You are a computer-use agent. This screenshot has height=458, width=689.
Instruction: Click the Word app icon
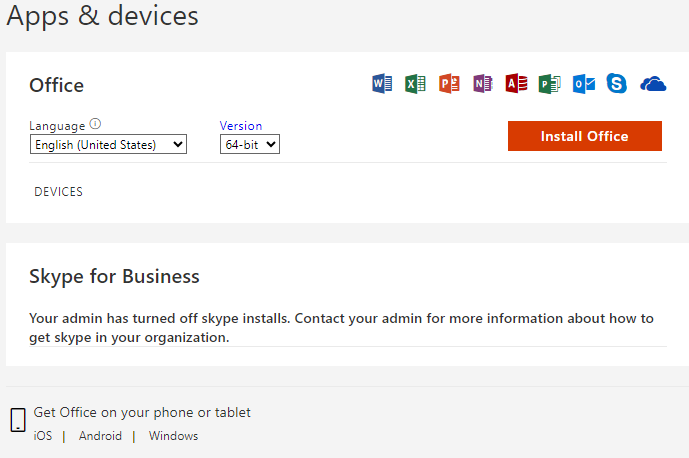[x=382, y=84]
